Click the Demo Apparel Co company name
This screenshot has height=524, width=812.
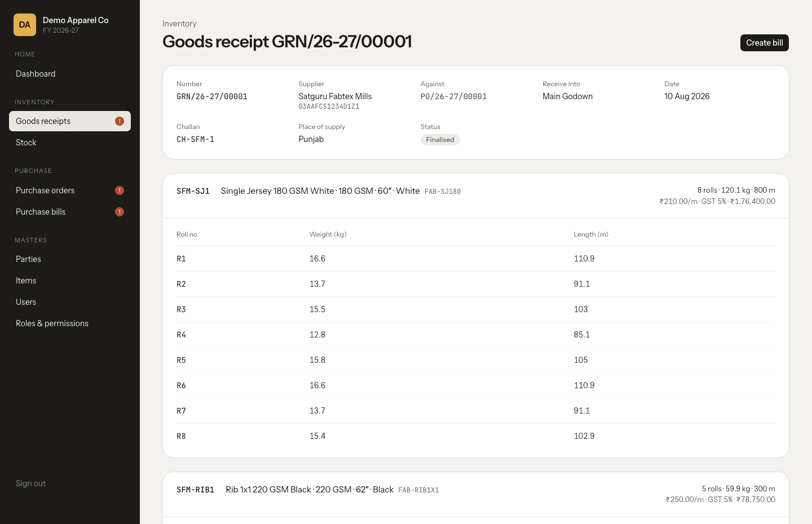pyautogui.click(x=76, y=20)
